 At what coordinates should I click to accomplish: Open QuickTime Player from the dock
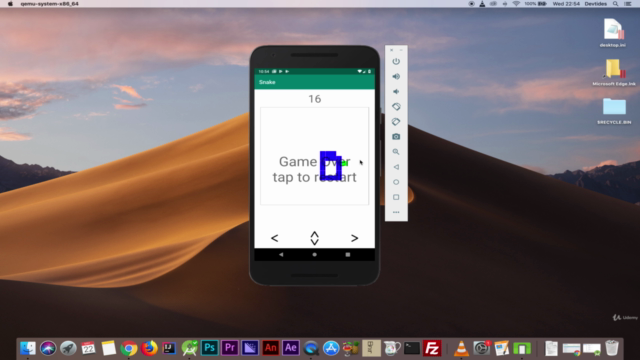(x=311, y=348)
